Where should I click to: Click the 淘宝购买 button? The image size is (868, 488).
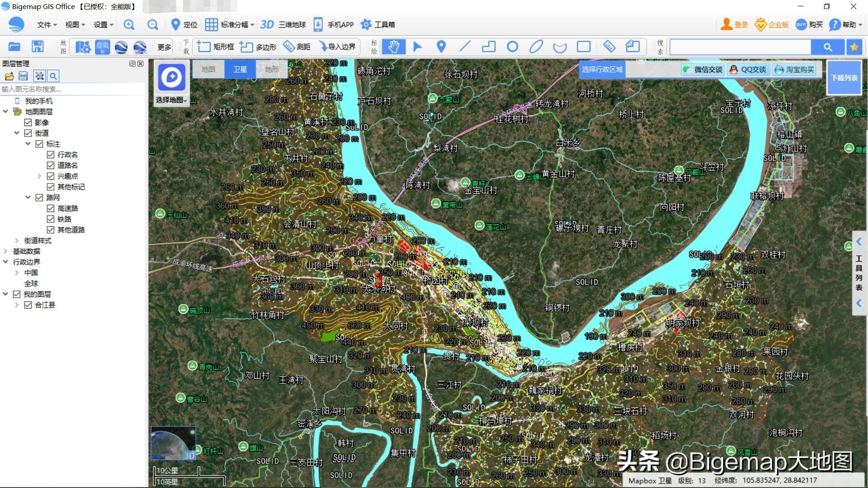pos(795,70)
